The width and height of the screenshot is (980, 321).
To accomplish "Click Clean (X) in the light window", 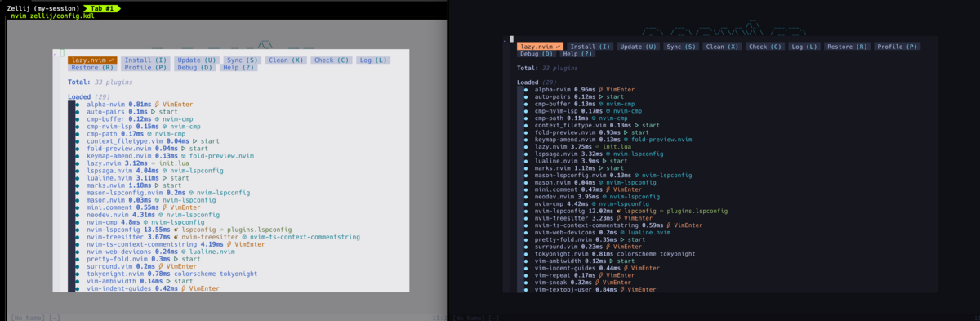I will (x=287, y=60).
